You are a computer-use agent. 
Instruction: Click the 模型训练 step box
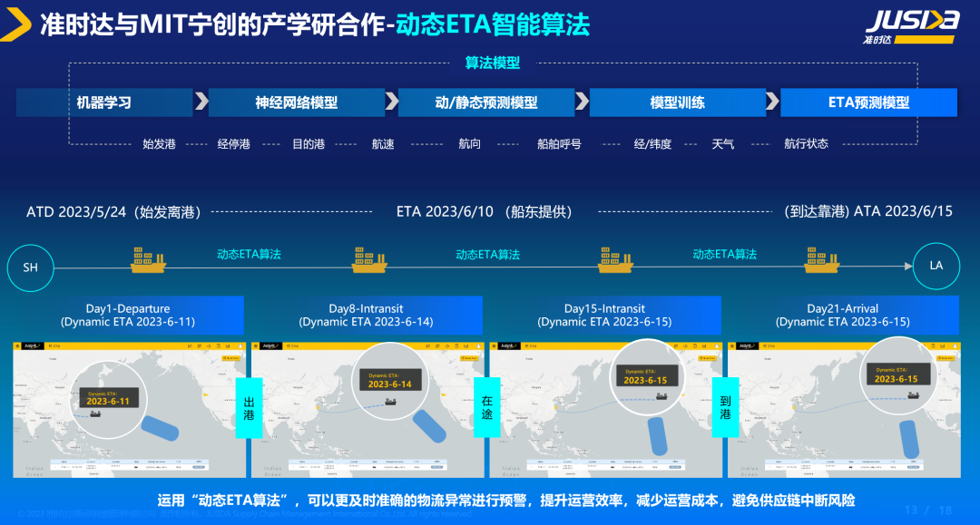tap(677, 102)
